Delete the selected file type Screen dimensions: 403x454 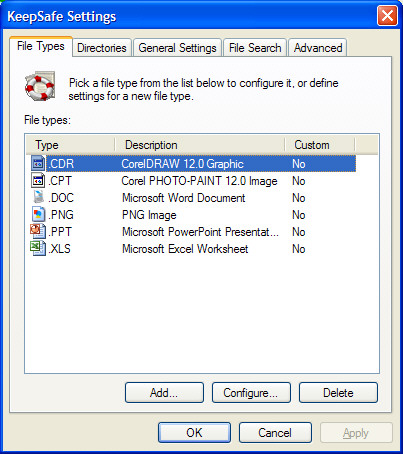click(338, 393)
